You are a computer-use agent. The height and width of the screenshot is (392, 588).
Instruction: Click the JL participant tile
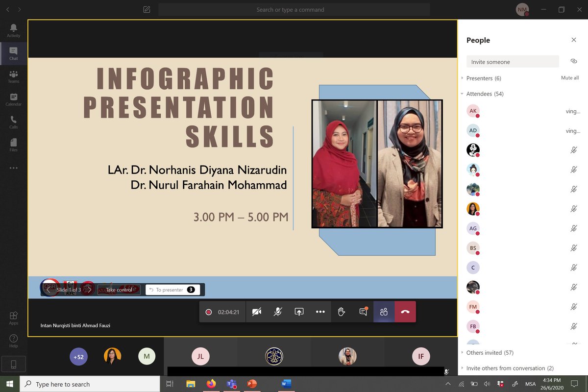click(200, 357)
